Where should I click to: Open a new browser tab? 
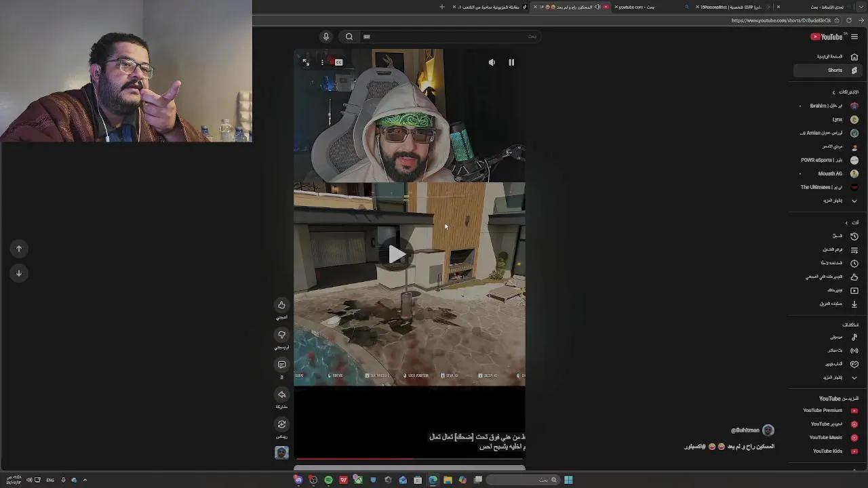point(442,7)
